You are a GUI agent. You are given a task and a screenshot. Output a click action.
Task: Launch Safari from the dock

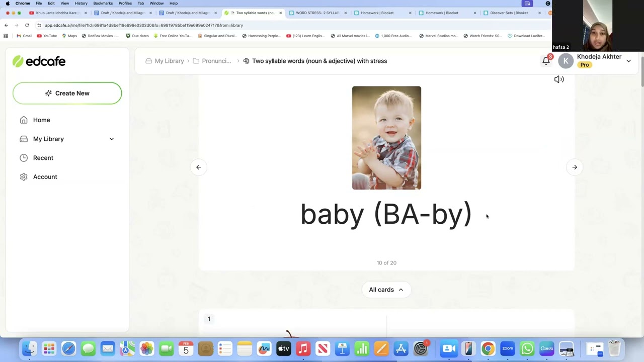pyautogui.click(x=68, y=348)
